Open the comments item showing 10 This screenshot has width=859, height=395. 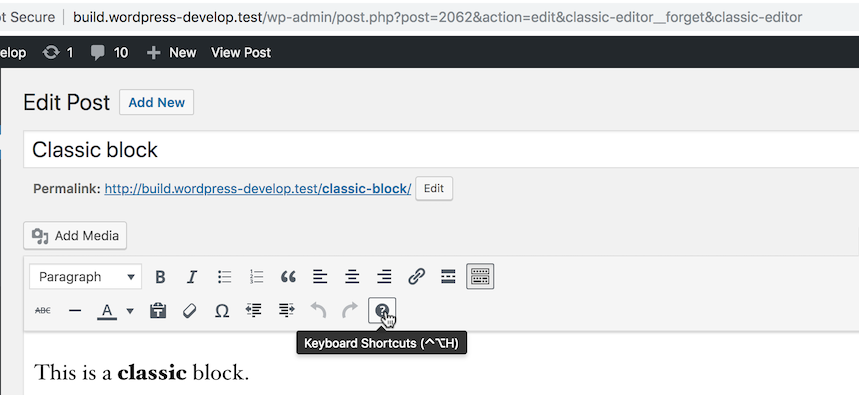pyautogui.click(x=109, y=53)
